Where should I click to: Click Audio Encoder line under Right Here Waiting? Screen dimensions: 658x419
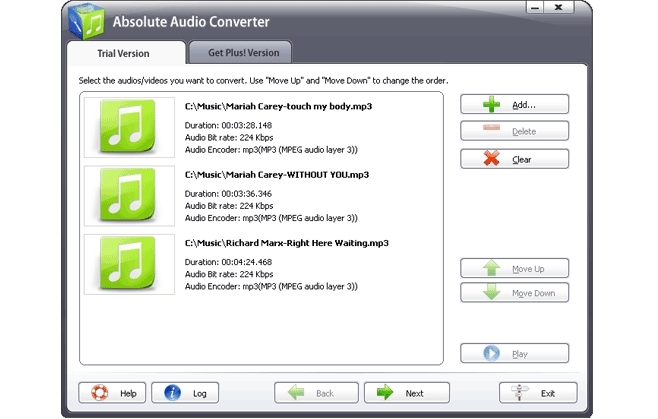(x=271, y=287)
